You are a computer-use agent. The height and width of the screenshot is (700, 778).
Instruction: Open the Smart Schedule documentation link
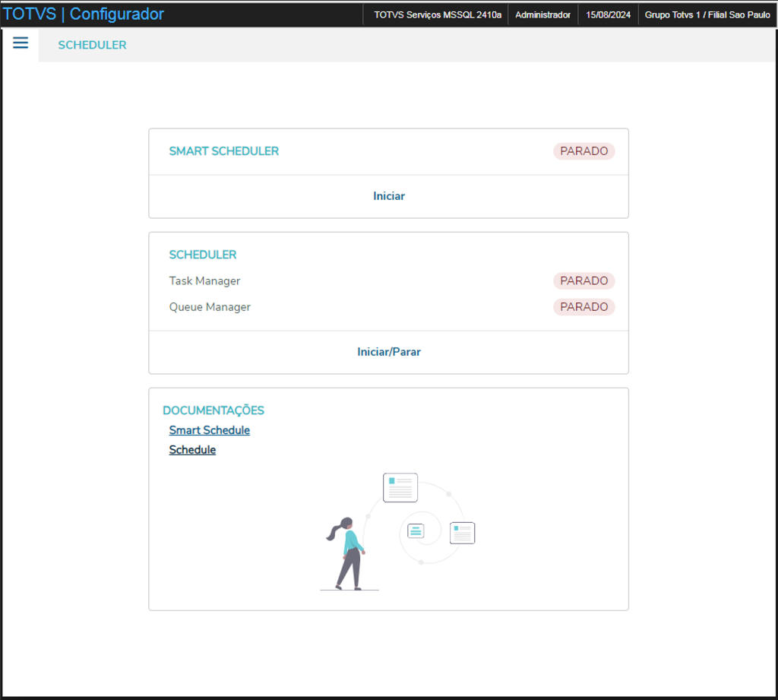click(x=210, y=430)
